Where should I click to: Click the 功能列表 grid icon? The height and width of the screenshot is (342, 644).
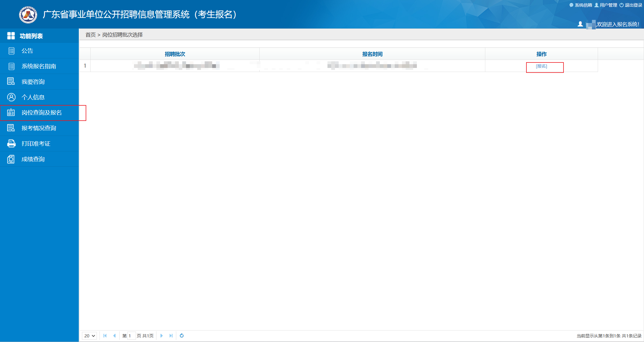[11, 36]
